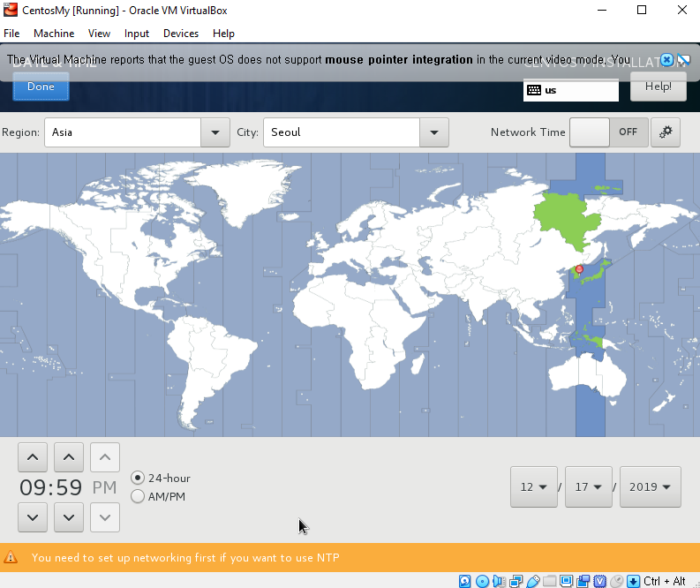Image resolution: width=700 pixels, height=588 pixels.
Task: Click the optical disk status icon
Action: point(482,581)
